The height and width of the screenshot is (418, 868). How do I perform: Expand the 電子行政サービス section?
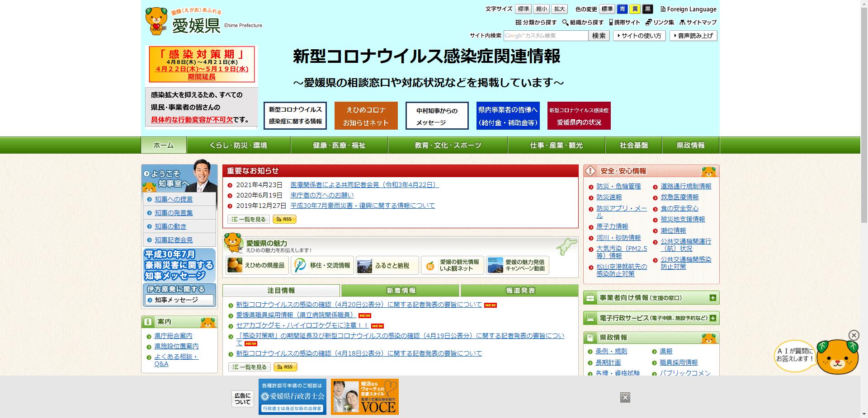[713, 318]
